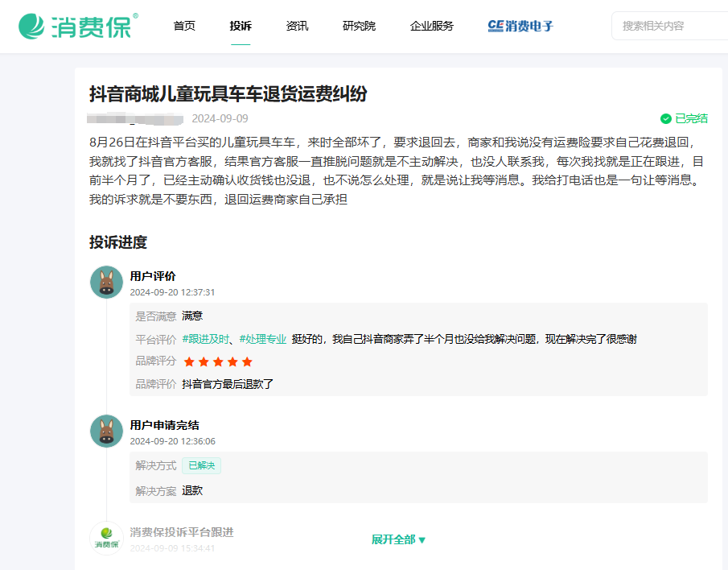The image size is (728, 570).
Task: Click the fifth star in 品牌评分
Action: 247,362
